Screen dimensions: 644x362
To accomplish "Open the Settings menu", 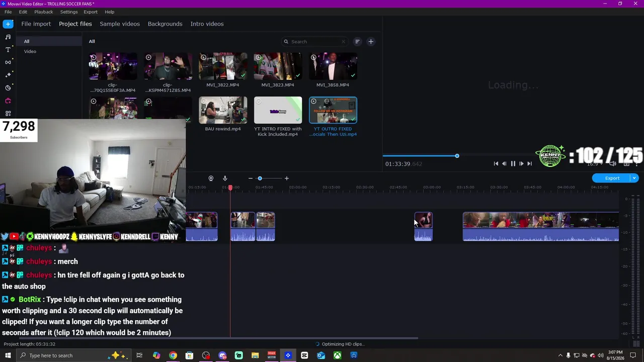I will click(x=69, y=12).
